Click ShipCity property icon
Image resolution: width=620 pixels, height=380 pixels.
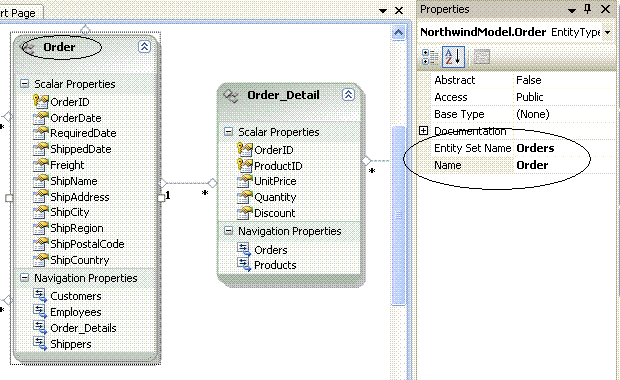41,212
